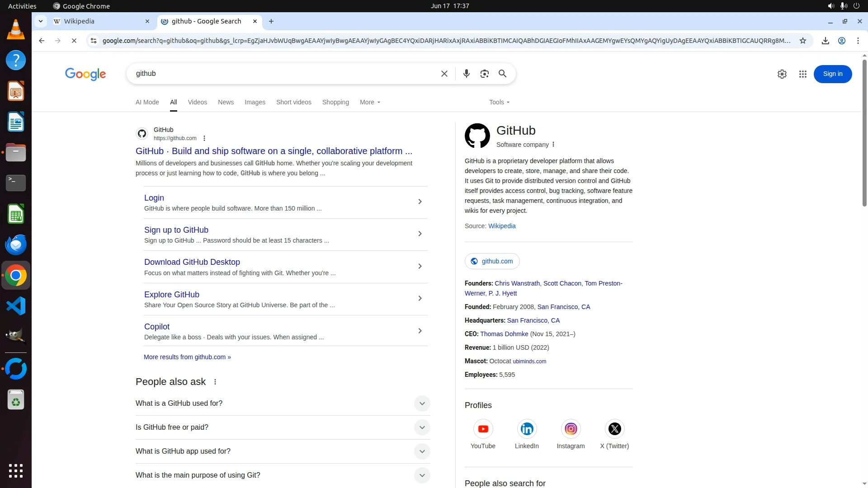Open the Instagram profile icon
The width and height of the screenshot is (868, 488).
[571, 429]
